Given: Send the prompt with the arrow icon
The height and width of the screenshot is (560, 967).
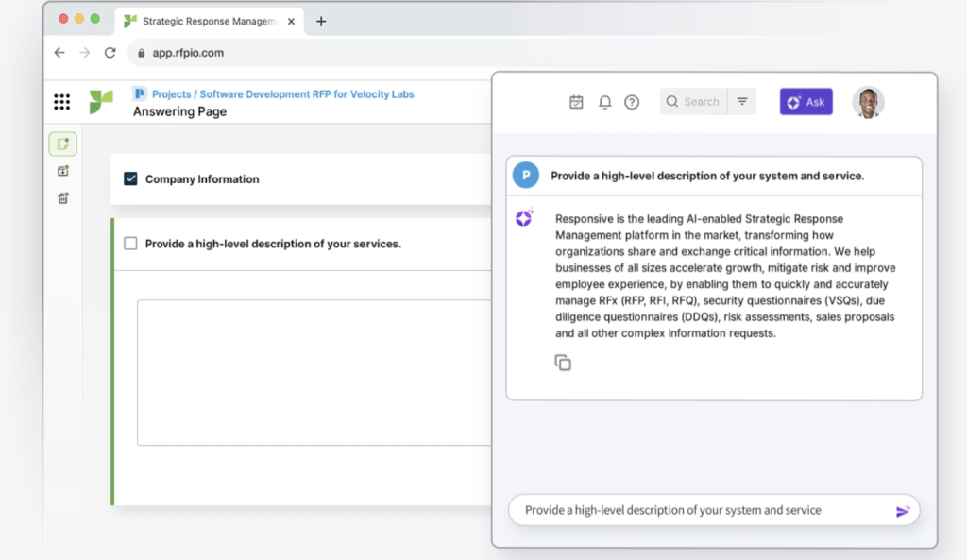Looking at the screenshot, I should point(902,511).
